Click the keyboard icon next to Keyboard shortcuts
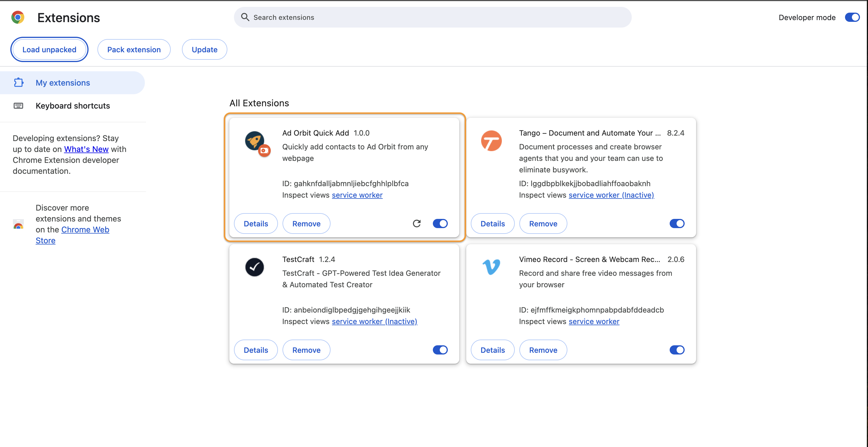Viewport: 868px width, 447px height. (x=18, y=105)
